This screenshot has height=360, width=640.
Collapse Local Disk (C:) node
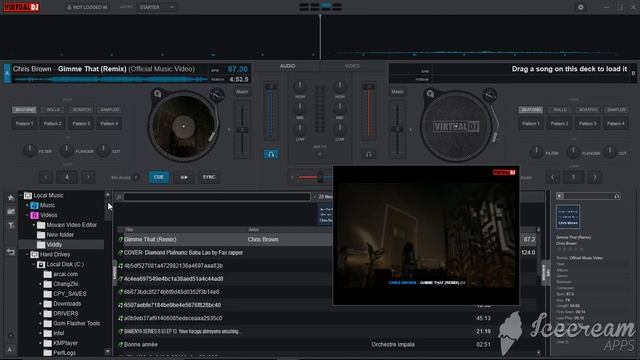[34, 264]
